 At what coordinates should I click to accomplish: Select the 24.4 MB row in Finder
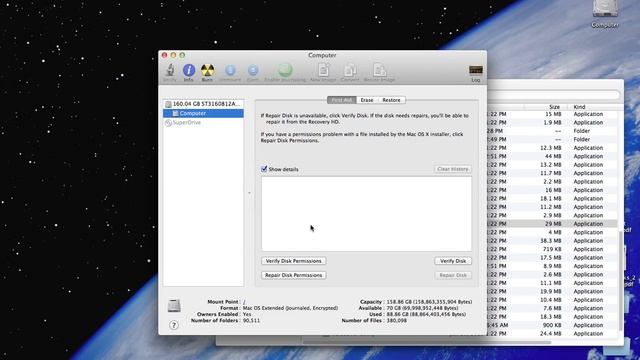pyautogui.click(x=552, y=333)
